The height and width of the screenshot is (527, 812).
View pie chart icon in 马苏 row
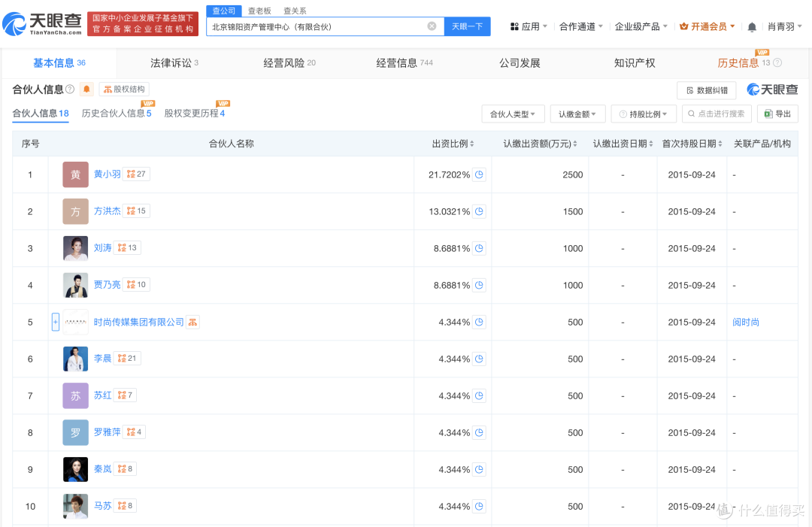point(479,506)
